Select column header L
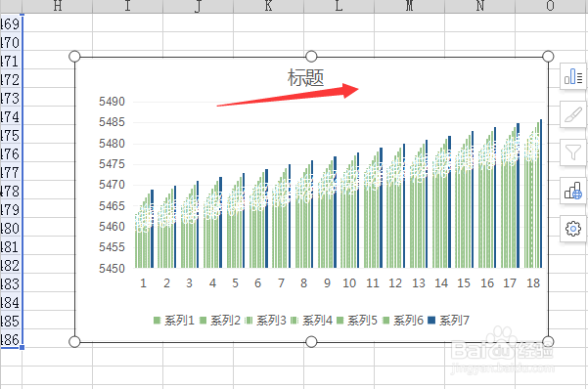This screenshot has height=389, width=588. [x=339, y=6]
